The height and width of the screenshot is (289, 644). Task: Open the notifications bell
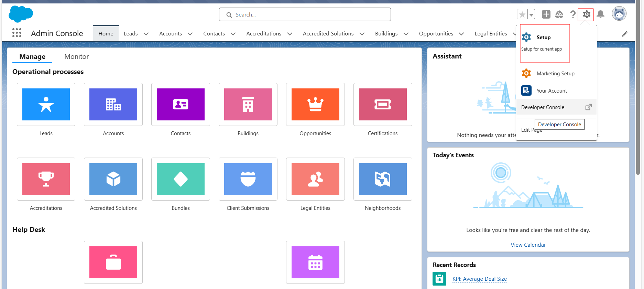tap(600, 14)
